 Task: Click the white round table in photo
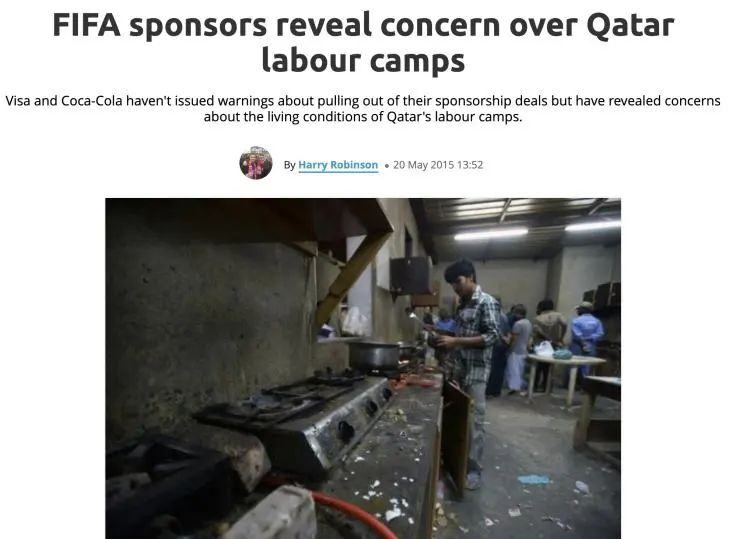click(566, 375)
